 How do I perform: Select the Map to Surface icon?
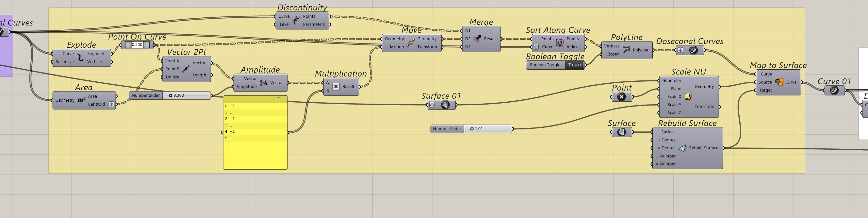click(x=779, y=82)
